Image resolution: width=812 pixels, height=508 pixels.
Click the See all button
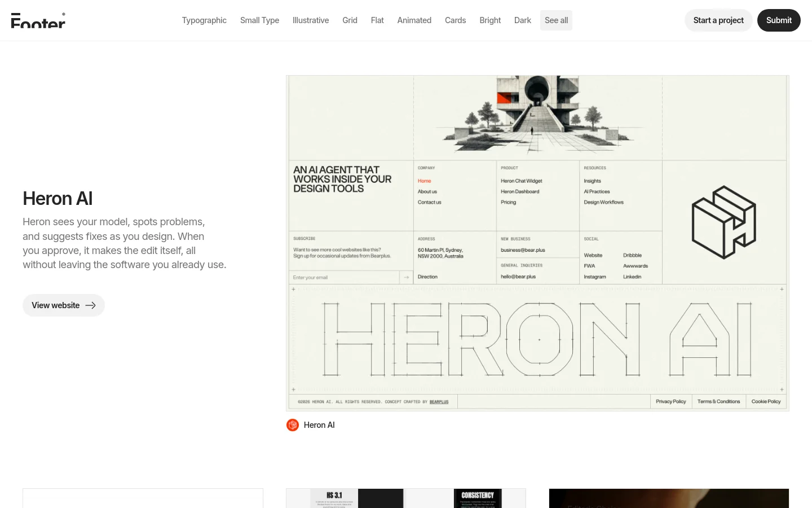(556, 20)
